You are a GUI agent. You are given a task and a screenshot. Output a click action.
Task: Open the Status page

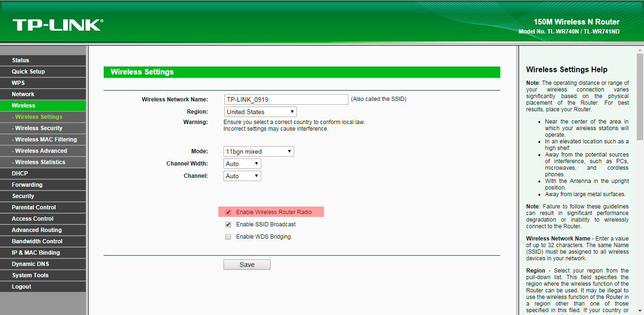43,60
